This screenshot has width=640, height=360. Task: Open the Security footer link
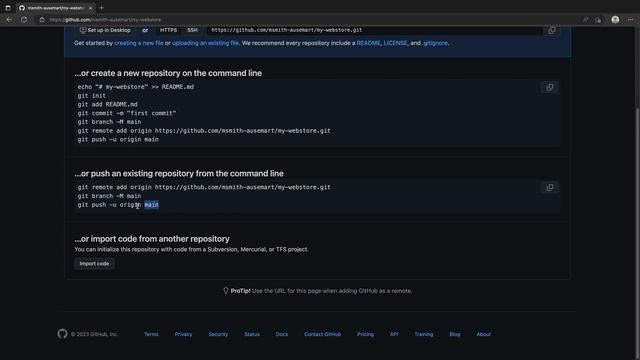point(218,334)
